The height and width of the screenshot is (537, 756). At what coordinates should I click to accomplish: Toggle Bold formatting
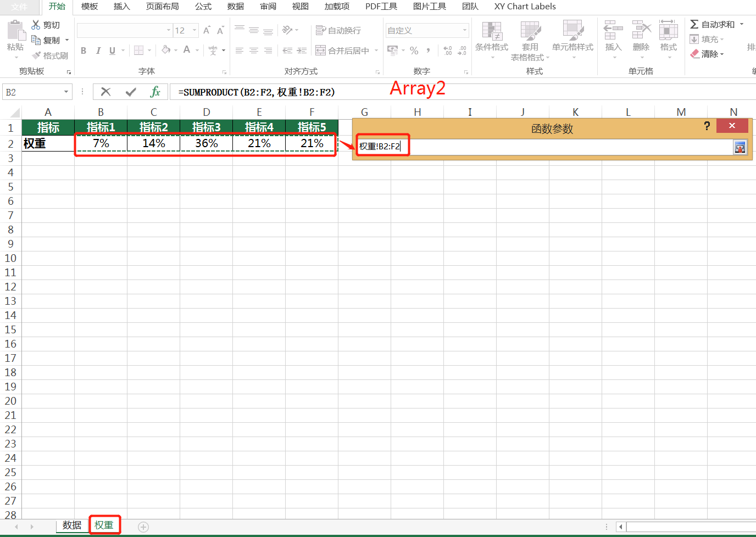pyautogui.click(x=84, y=51)
